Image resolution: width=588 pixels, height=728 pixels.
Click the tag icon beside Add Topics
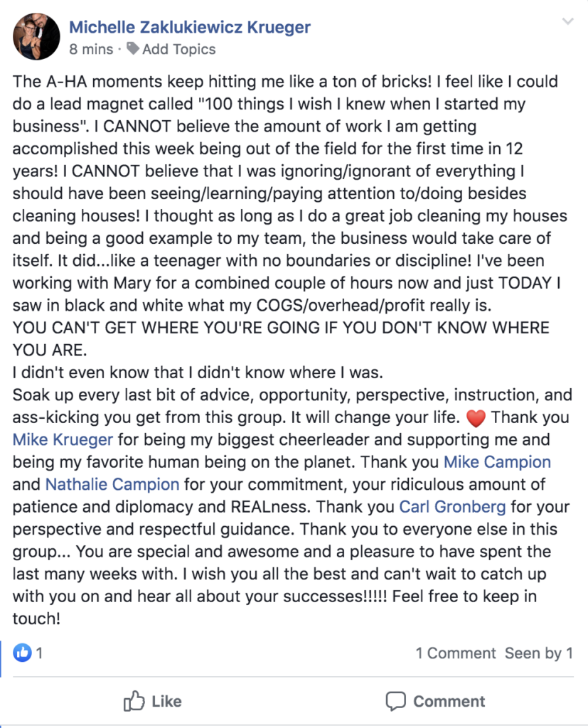[133, 50]
